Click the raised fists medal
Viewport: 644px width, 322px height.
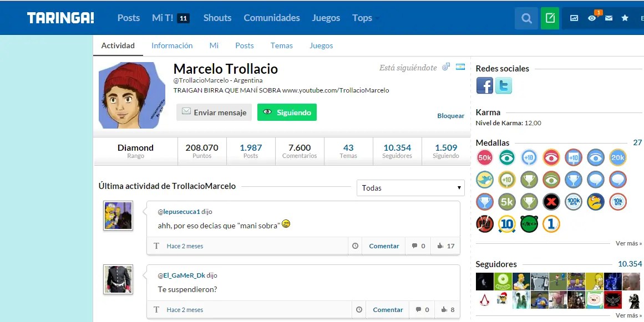point(485,224)
